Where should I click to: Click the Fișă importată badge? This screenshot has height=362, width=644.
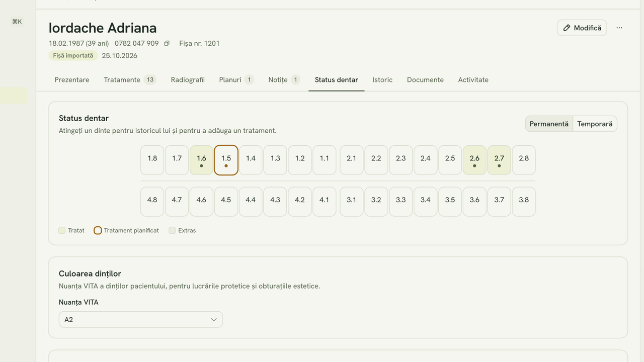pyautogui.click(x=73, y=55)
